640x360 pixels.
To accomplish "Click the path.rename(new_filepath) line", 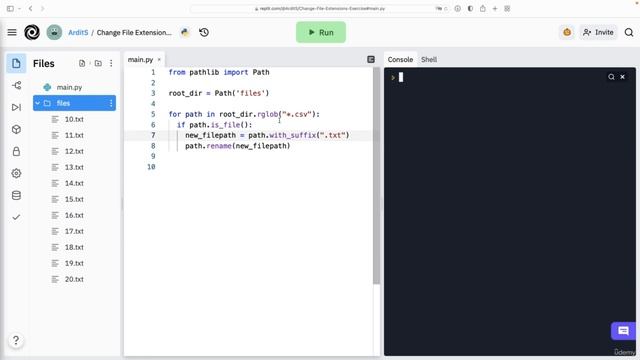I will click(x=238, y=146).
